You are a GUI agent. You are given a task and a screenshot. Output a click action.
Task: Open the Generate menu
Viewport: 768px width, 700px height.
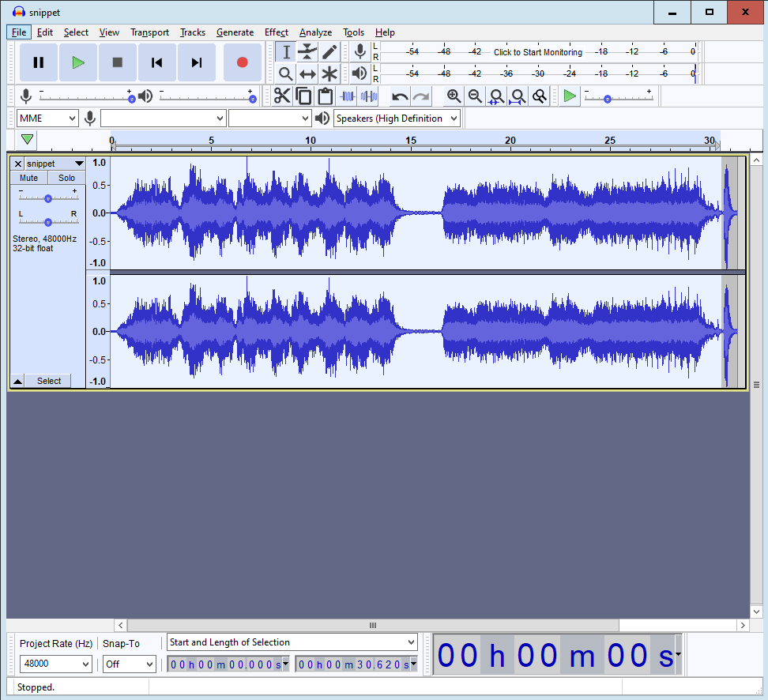tap(235, 32)
